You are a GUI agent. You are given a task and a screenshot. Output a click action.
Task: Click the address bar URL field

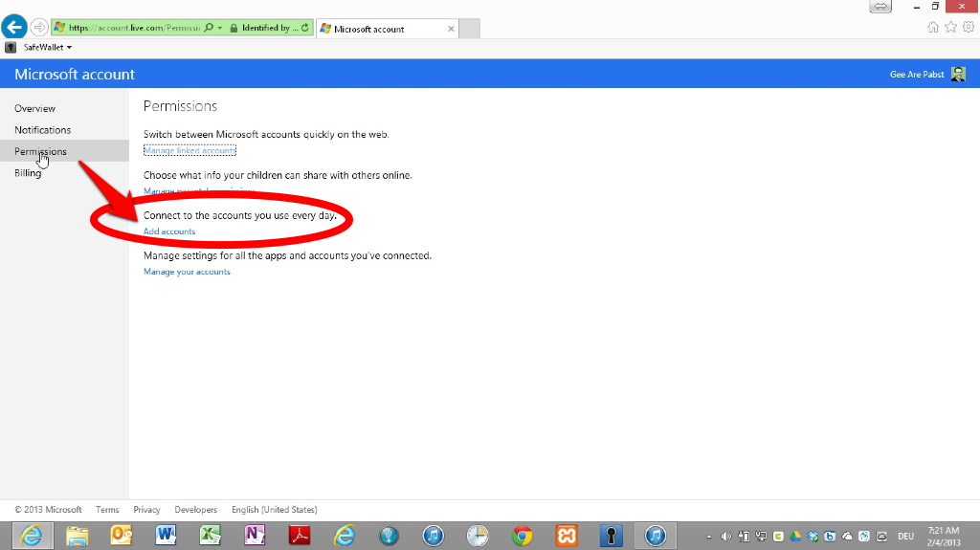[134, 28]
